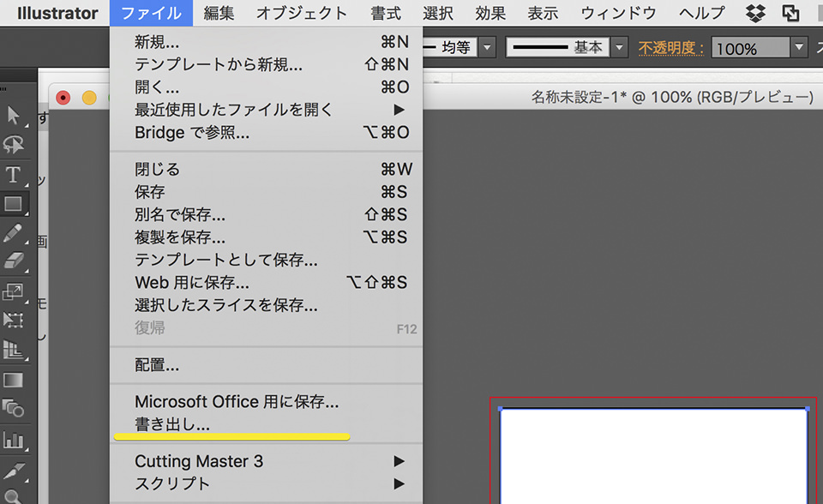
Task: Open the 効果 menu
Action: click(x=490, y=13)
